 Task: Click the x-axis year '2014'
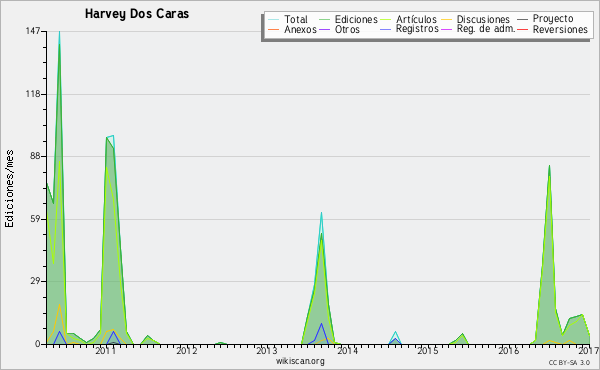(347, 350)
